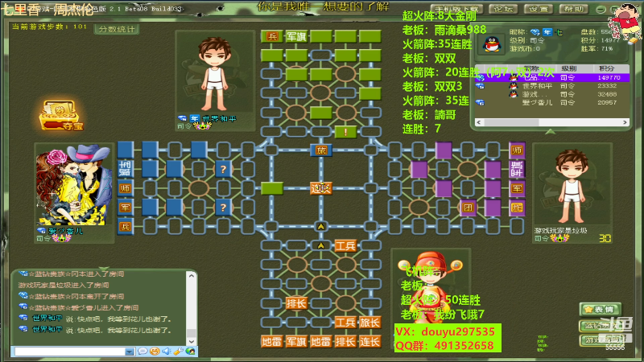644x362 pixels.
Task: Select the orange 排长 piece on the left-hand track
Action: 296,303
